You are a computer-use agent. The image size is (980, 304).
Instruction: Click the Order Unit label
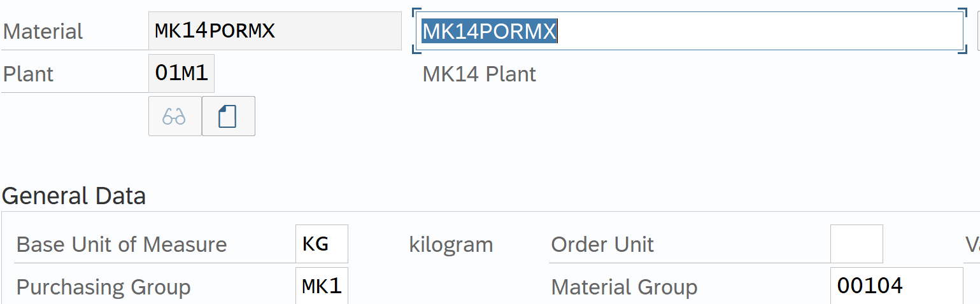[x=602, y=245]
